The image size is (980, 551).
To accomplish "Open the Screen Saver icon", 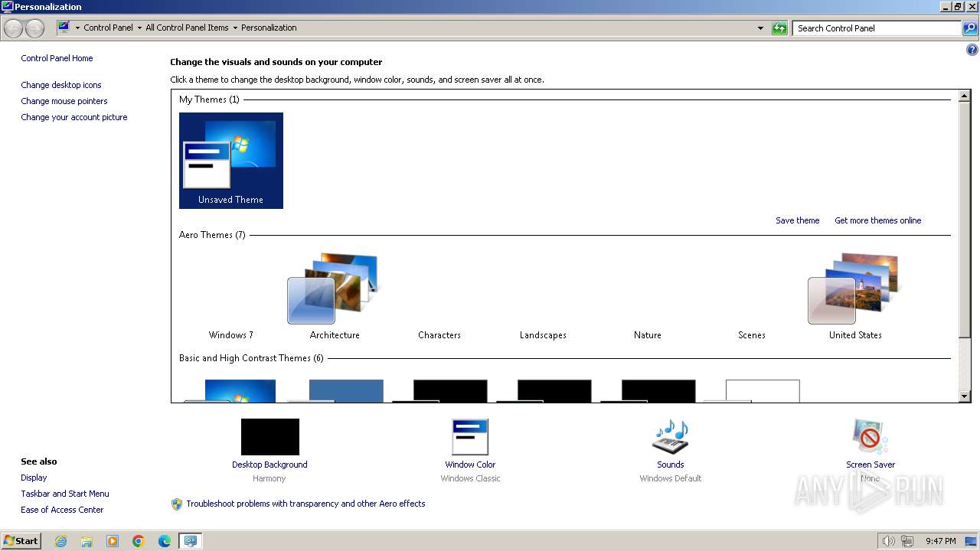I will point(871,437).
